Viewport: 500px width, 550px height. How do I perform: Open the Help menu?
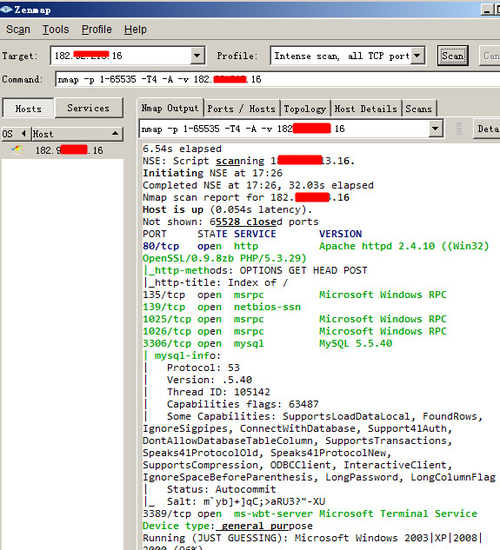135,29
